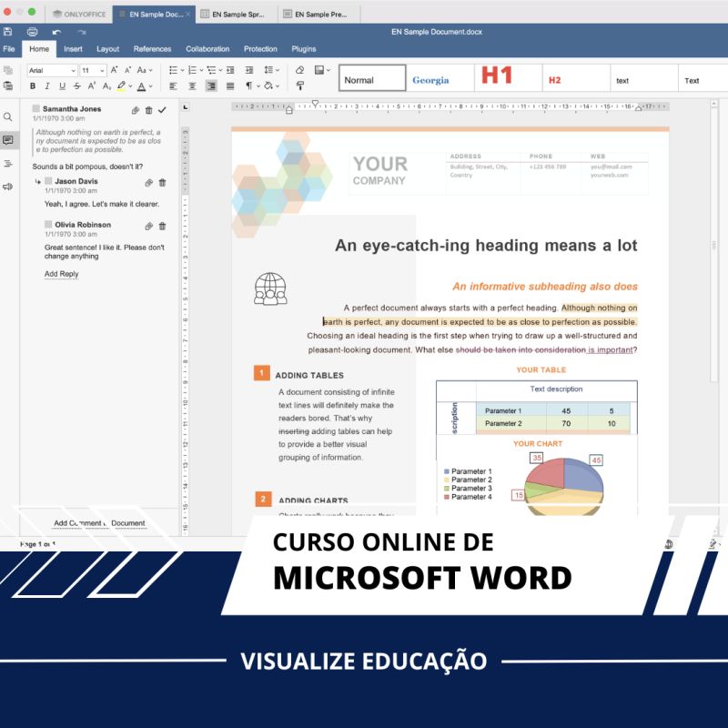The height and width of the screenshot is (728, 728).
Task: Click the Clear style eraser icon
Action: [300, 70]
